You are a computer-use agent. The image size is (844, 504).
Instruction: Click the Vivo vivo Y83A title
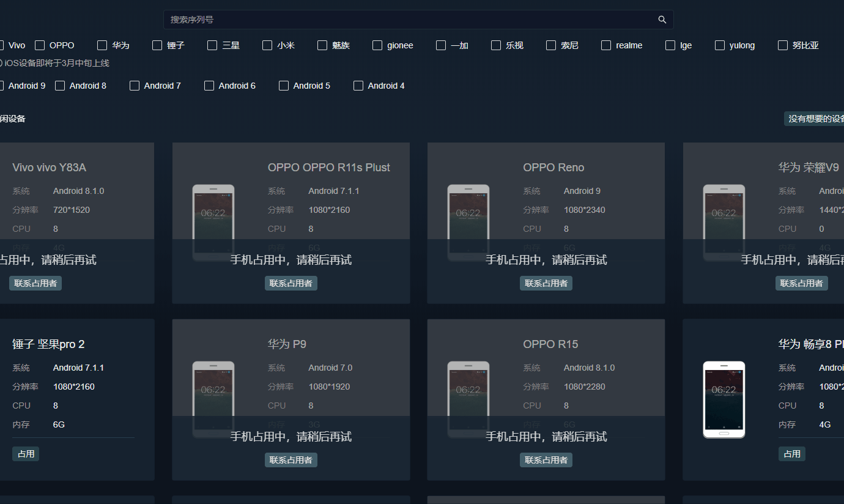[49, 168]
